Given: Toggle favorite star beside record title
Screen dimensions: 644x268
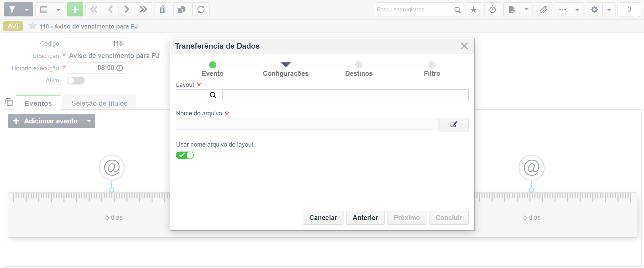Looking at the screenshot, I should [32, 26].
